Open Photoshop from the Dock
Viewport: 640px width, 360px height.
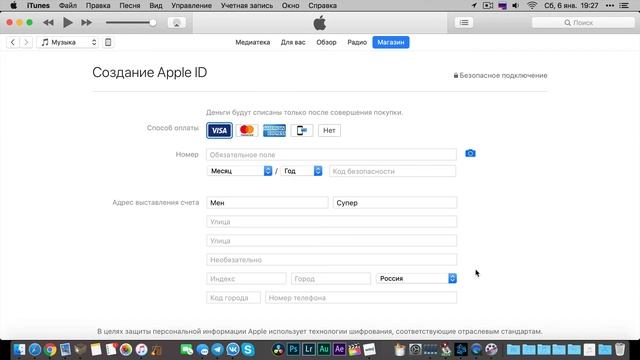click(293, 349)
